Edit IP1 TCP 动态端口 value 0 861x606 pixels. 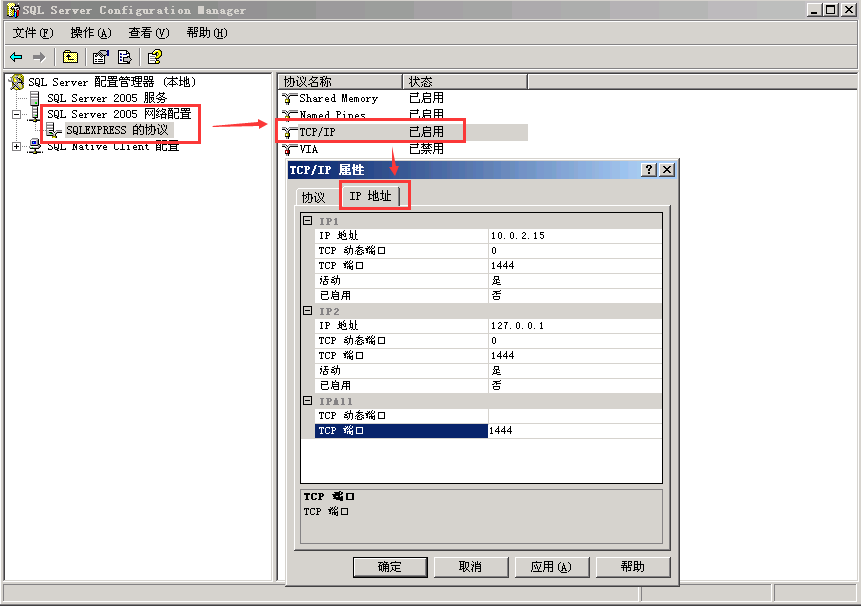575,250
